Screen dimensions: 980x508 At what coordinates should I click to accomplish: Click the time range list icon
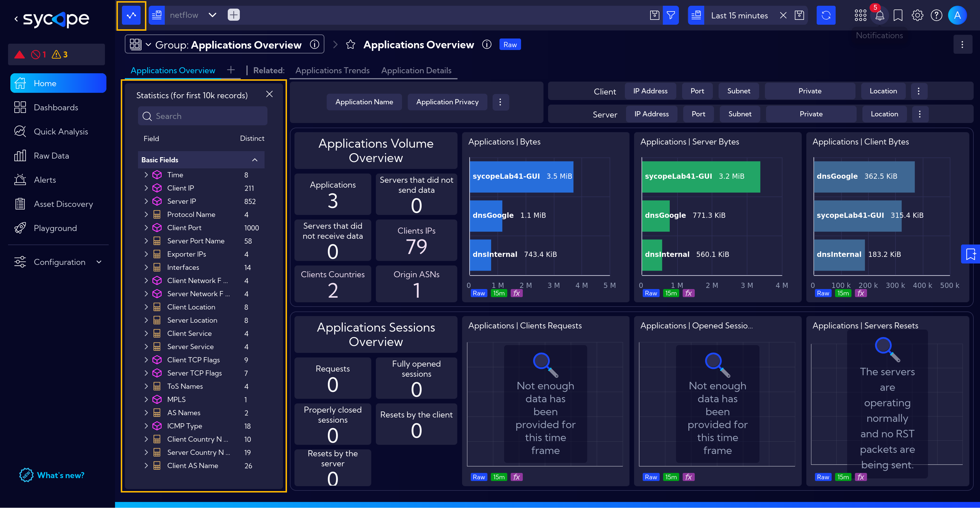point(696,15)
